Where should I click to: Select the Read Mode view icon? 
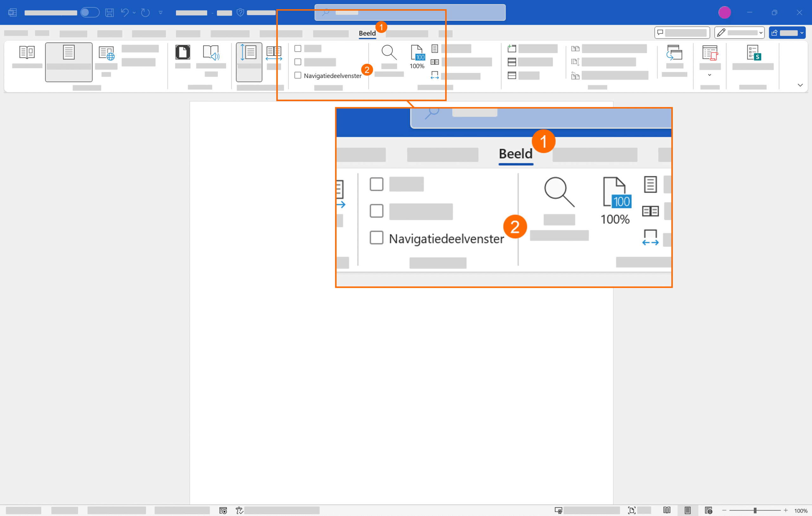click(27, 52)
